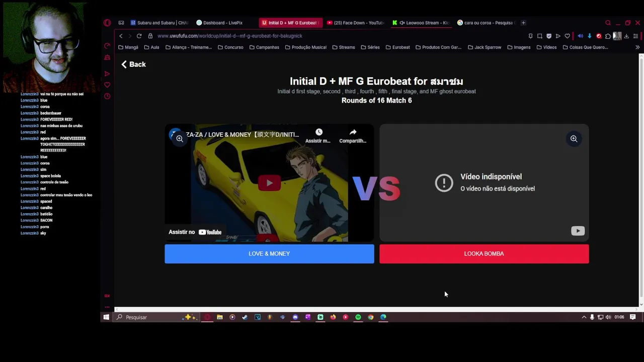Go back using the Back link
The image size is (644, 362).
pos(133,64)
